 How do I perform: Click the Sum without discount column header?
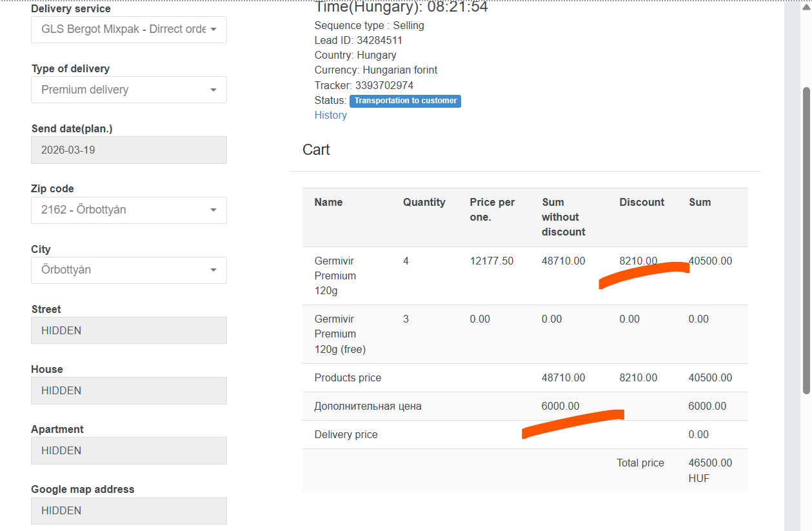[563, 217]
